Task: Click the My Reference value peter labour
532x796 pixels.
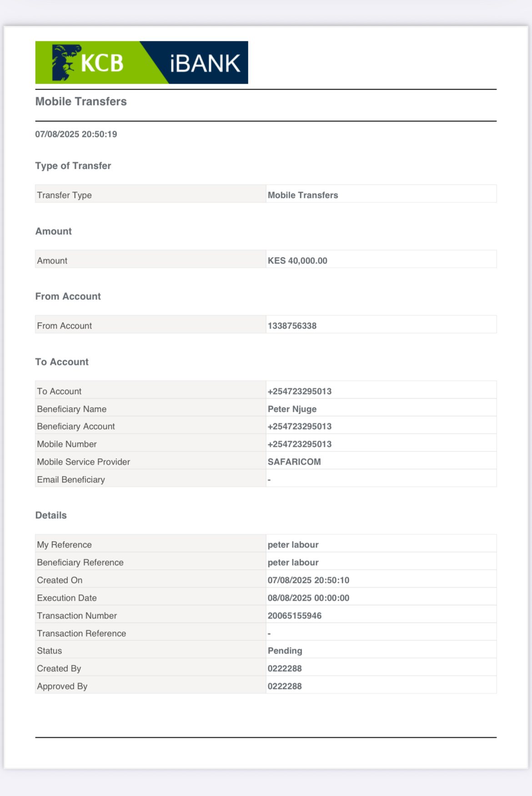Action: [293, 545]
